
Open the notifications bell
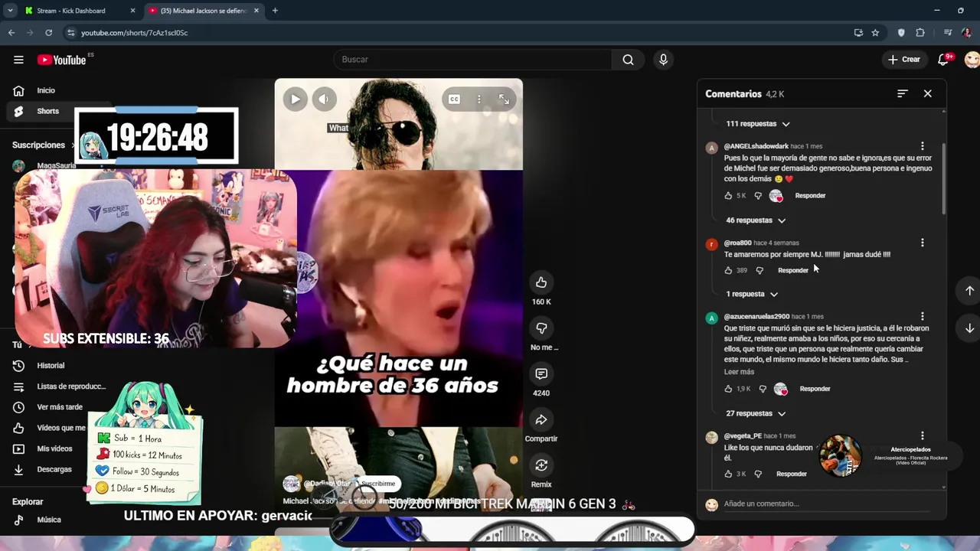pos(943,60)
